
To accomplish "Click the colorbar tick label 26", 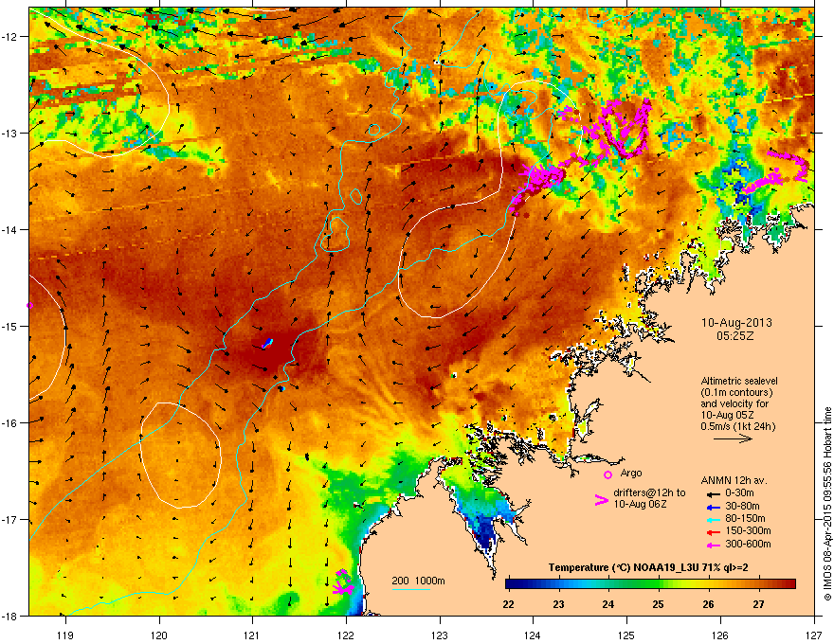I will coord(709,604).
